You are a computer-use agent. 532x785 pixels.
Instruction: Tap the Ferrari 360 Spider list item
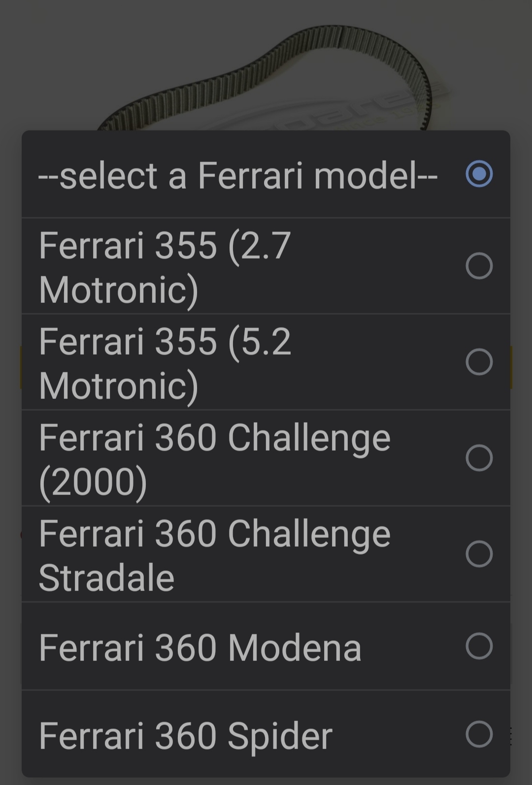pyautogui.click(x=266, y=734)
